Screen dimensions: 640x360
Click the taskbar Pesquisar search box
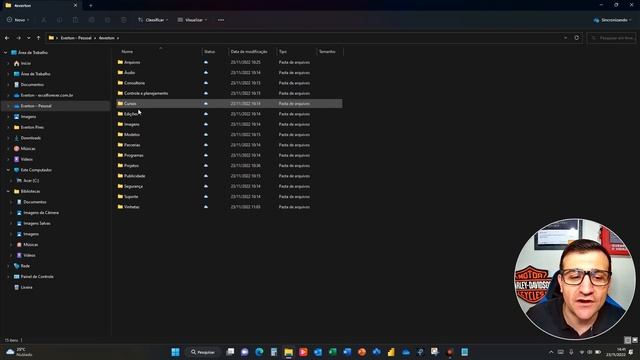tap(203, 352)
